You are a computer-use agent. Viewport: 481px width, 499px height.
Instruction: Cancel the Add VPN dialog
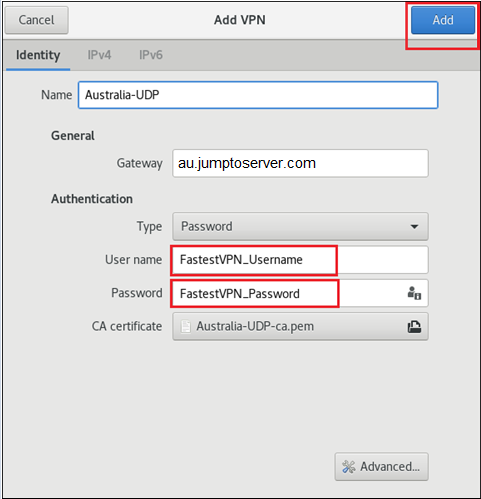click(x=36, y=20)
